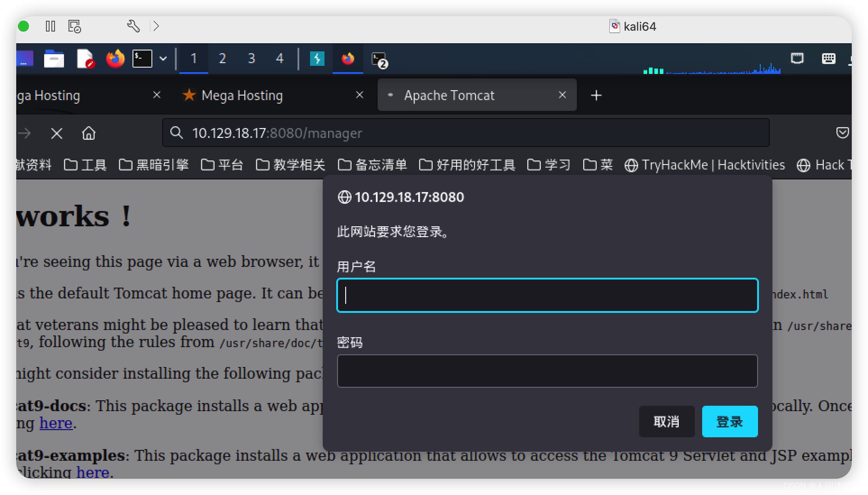
Task: Open the wrench settings icon in title bar
Action: (133, 26)
